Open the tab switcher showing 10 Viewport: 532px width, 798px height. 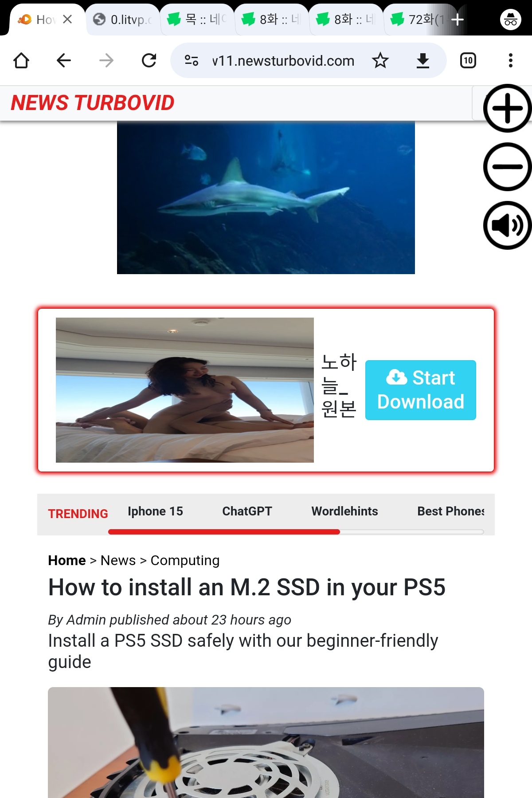point(468,60)
